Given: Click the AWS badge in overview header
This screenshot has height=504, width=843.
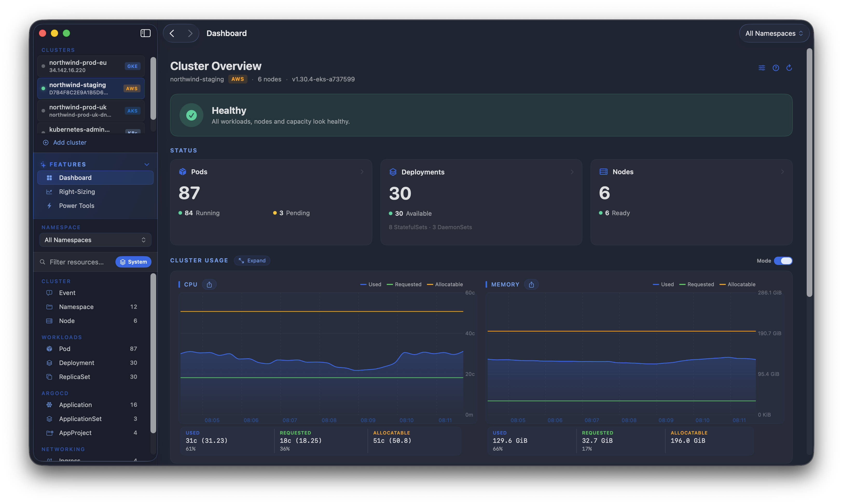Looking at the screenshot, I should (x=238, y=79).
